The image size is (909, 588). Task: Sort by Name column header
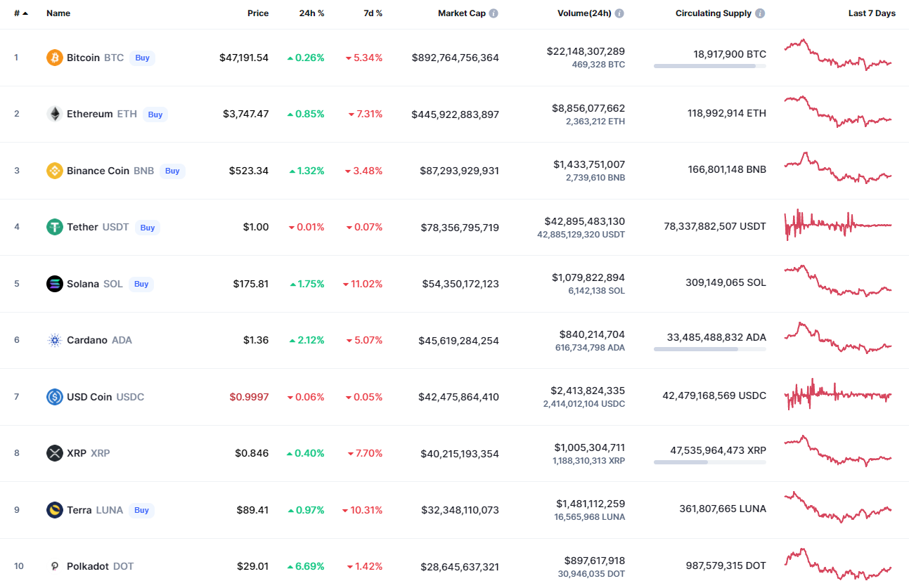pos(58,13)
